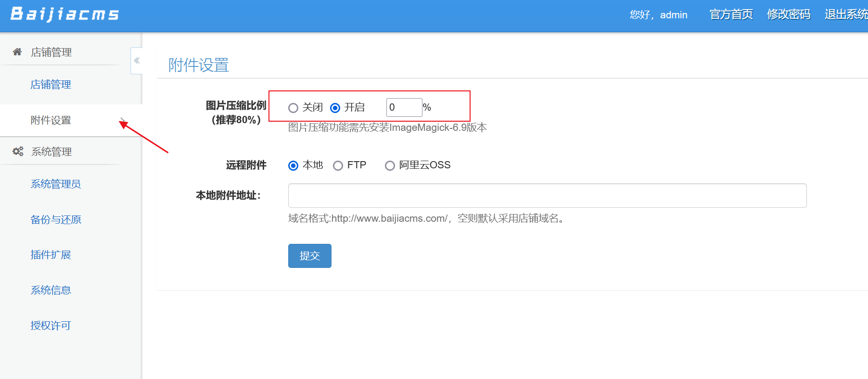This screenshot has width=868, height=379.
Task: Open 插件扩展 in the sidebar
Action: (x=51, y=255)
